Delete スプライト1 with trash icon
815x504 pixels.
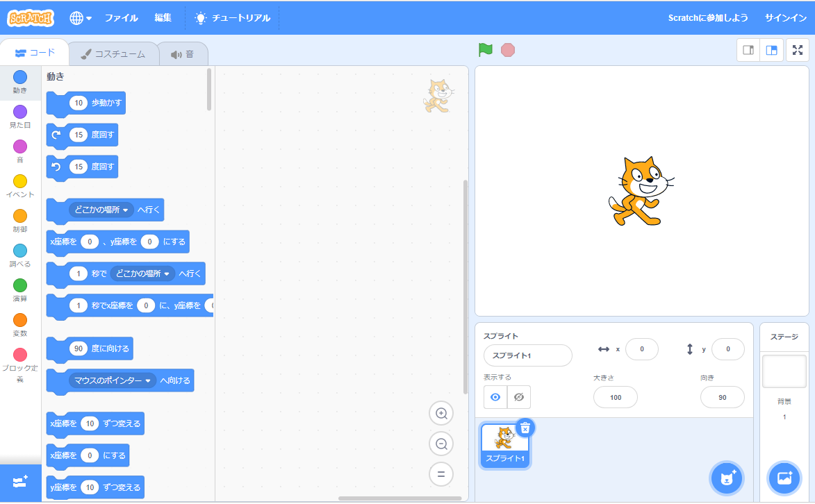pos(525,428)
